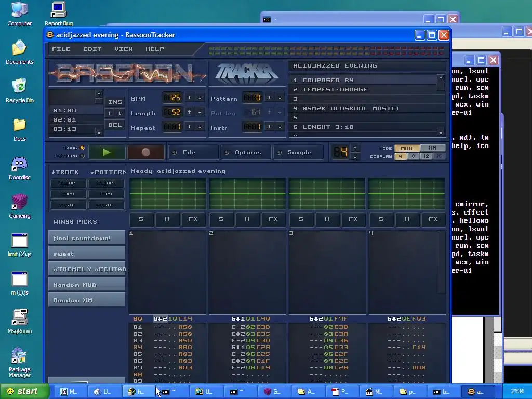Paste into the current pattern
Screen dimensions: 532x399
tap(105, 205)
